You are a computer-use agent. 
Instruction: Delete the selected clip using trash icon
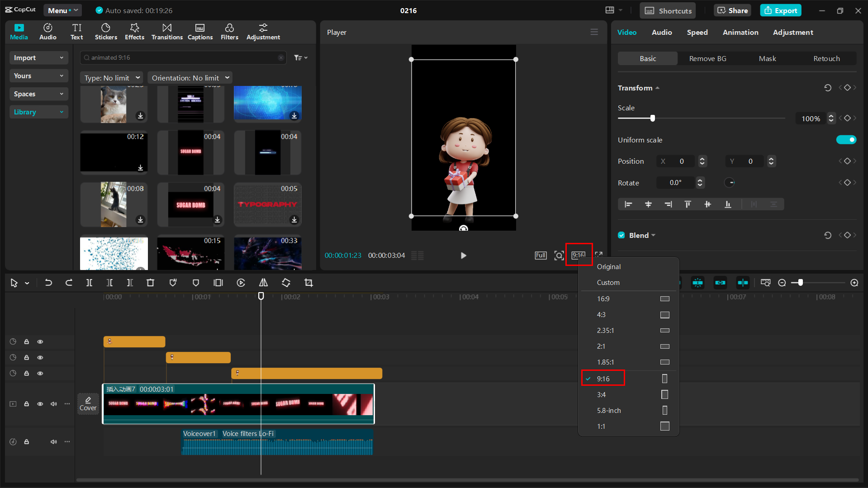(x=151, y=283)
